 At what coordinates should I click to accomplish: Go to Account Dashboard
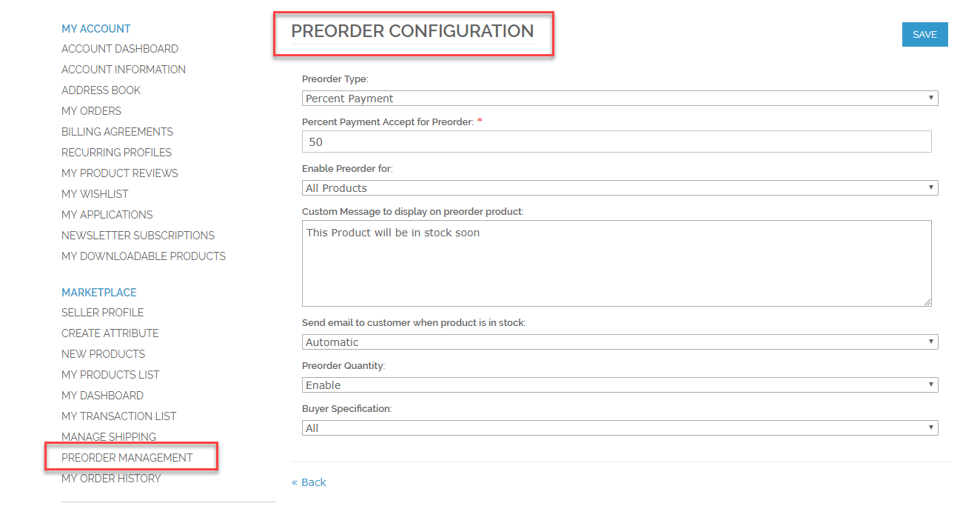tap(120, 49)
